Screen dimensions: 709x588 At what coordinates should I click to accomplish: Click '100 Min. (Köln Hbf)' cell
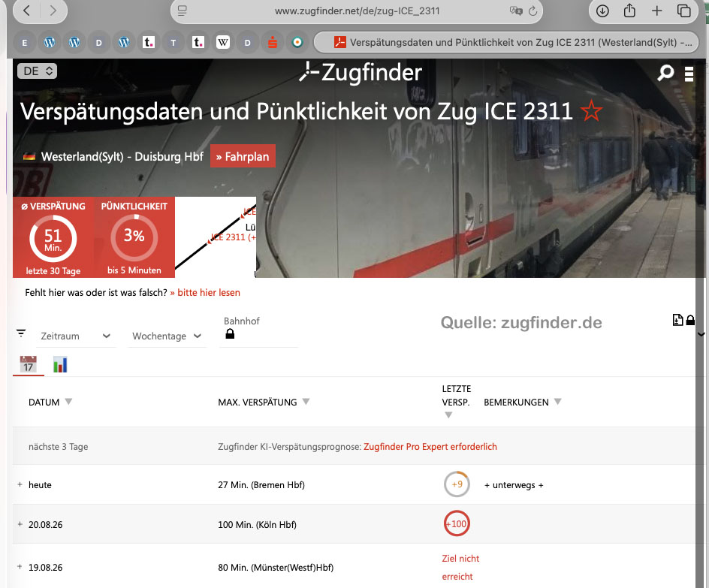(258, 525)
